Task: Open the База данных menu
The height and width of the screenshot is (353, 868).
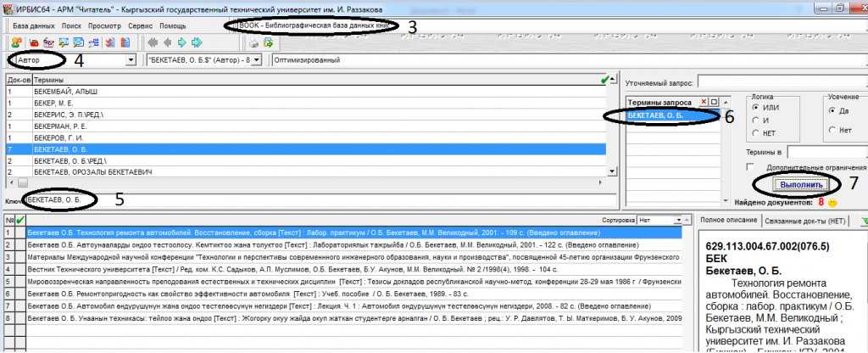Action: point(35,26)
